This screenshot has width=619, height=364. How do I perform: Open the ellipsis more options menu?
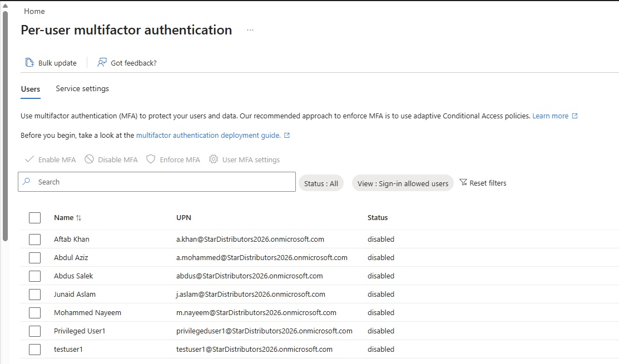pyautogui.click(x=250, y=30)
